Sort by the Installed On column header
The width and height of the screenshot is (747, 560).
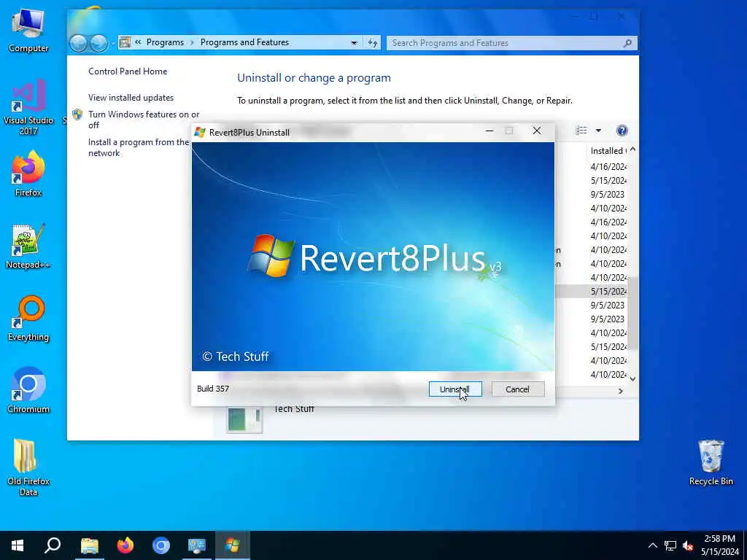pos(608,150)
